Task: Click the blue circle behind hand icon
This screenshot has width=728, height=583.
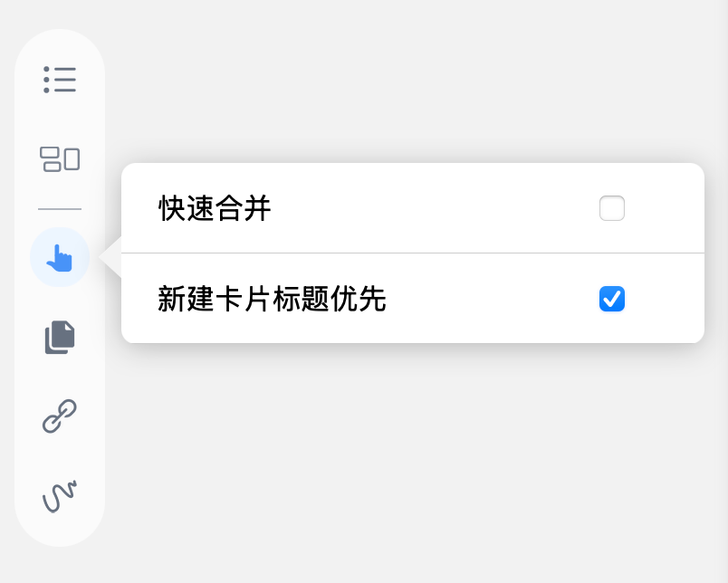Action: (x=60, y=257)
